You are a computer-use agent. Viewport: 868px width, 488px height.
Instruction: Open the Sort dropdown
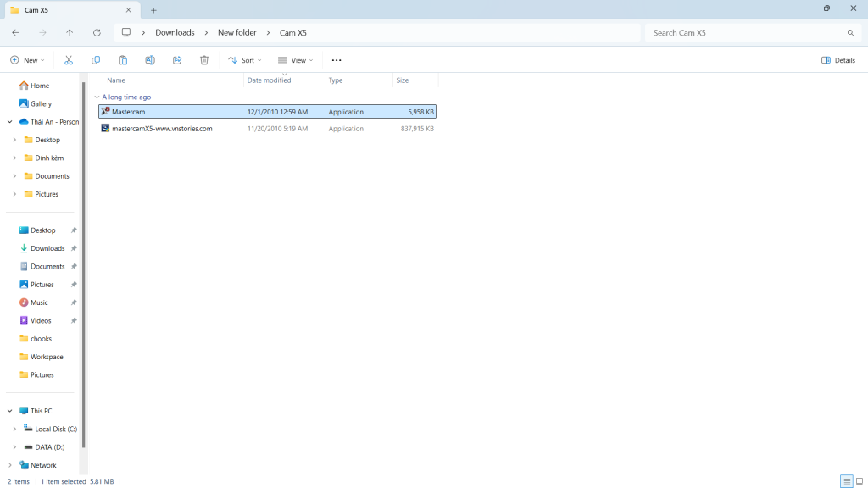tap(245, 60)
